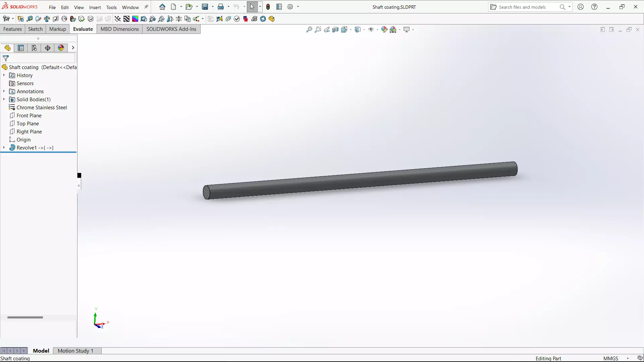
Task: Open Draft Analysis tool
Action: pyautogui.click(x=144, y=19)
